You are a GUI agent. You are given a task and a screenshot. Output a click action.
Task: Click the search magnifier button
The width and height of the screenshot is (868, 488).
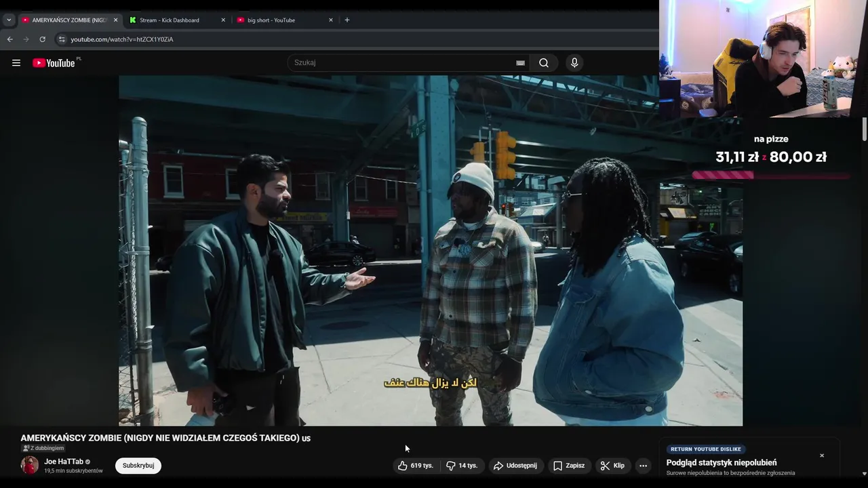click(x=544, y=63)
